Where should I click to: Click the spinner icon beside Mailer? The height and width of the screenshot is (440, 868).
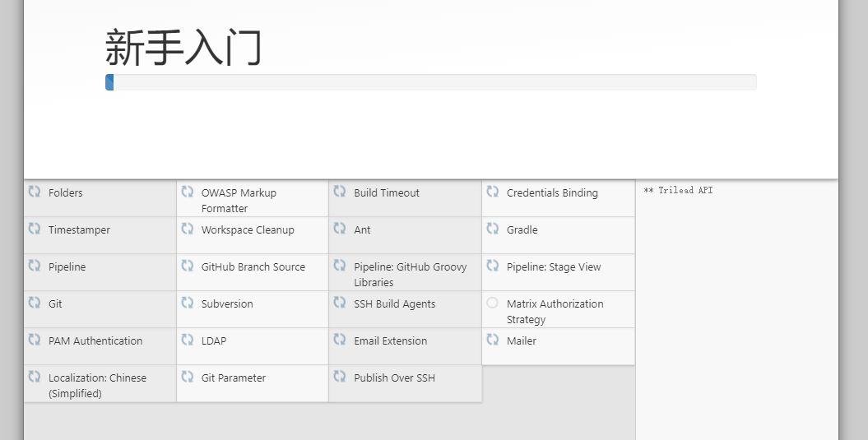coord(493,340)
